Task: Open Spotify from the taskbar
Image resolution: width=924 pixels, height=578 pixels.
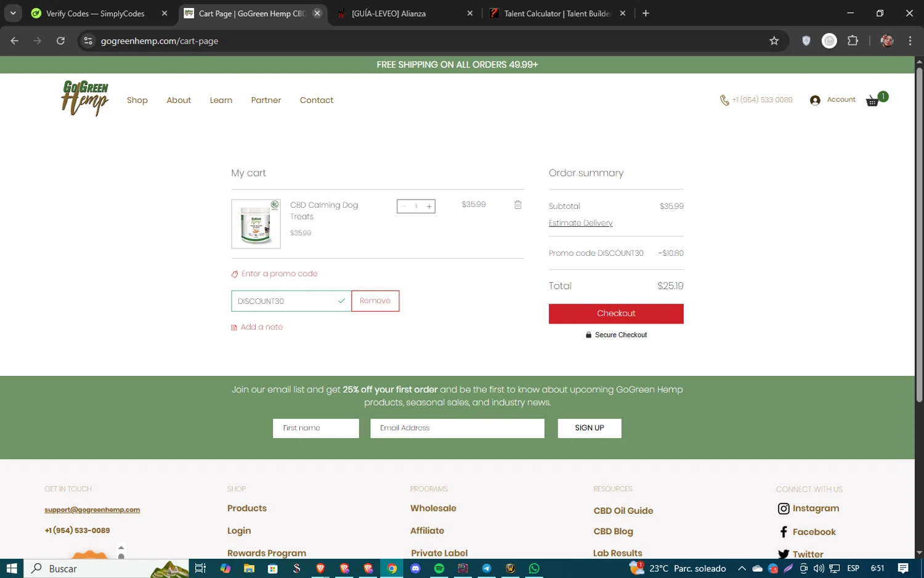Action: pos(439,568)
